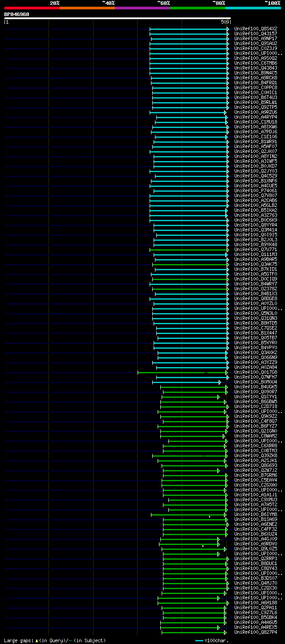The image size is (285, 644).
Task: Select the UniRef100_B7KID1 label
Action: pyautogui.click(x=256, y=269)
